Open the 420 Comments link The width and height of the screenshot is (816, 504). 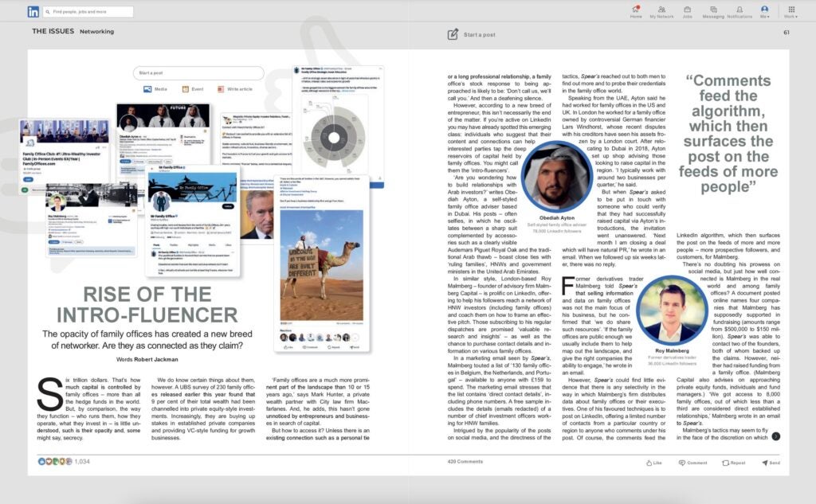pyautogui.click(x=465, y=461)
